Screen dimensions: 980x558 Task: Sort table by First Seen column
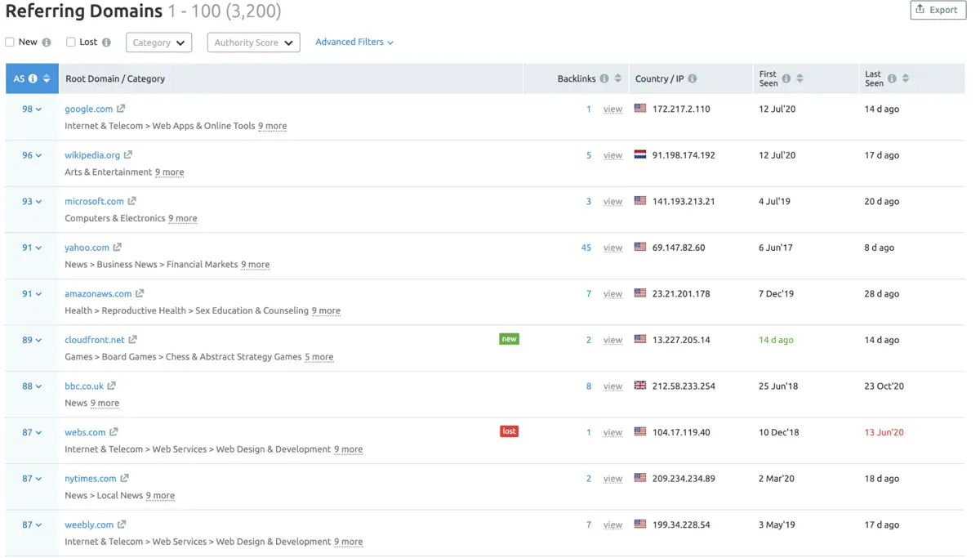800,78
